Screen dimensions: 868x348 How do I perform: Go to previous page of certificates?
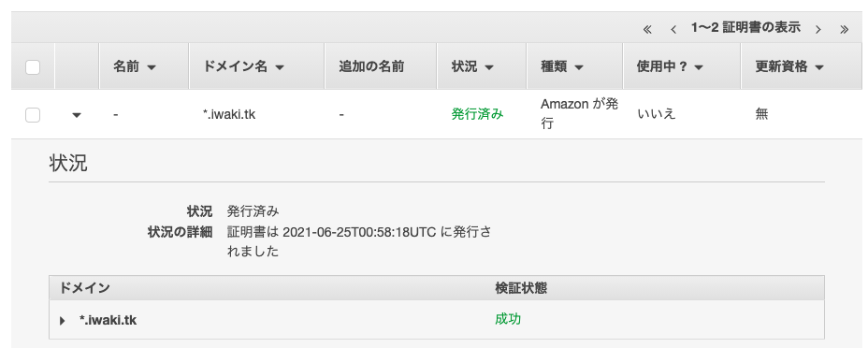tap(673, 29)
